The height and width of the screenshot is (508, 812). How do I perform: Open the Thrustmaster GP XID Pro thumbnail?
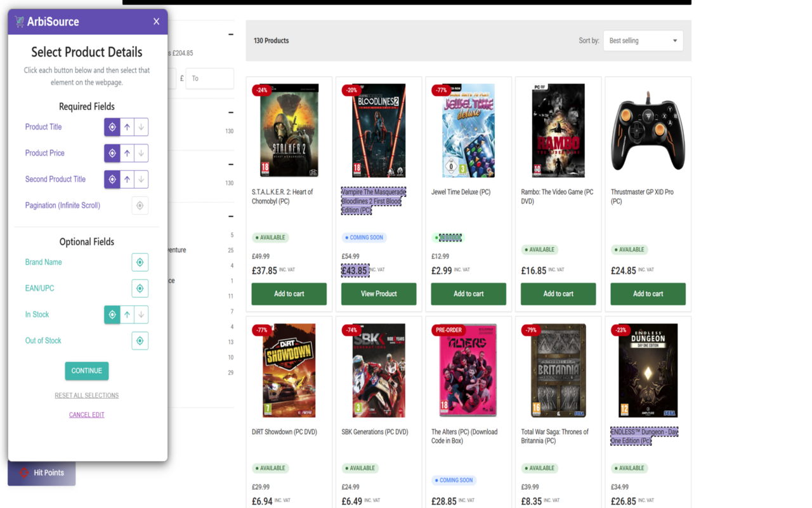click(648, 131)
